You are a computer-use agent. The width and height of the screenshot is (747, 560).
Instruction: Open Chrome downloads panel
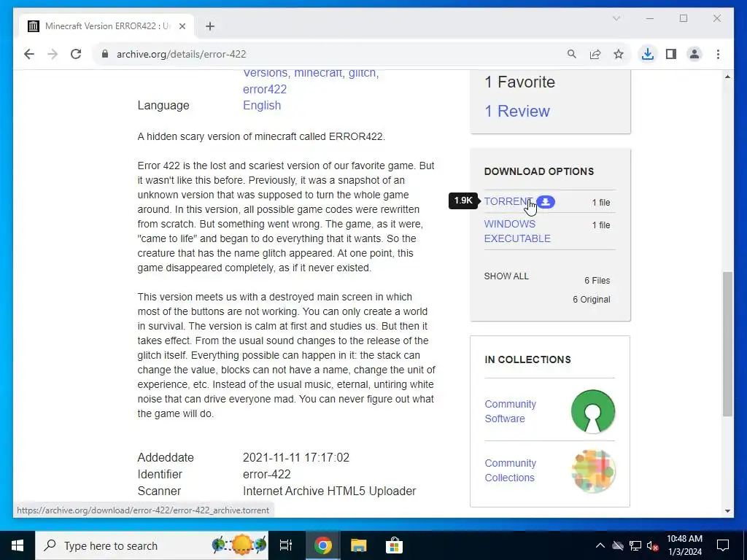[x=648, y=54]
